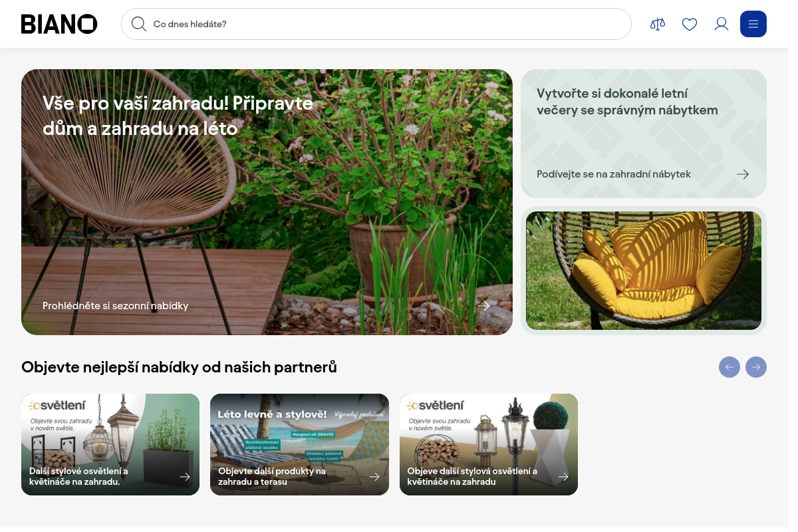This screenshot has width=798, height=532.
Task: Click the BIANO logo
Action: (x=59, y=24)
